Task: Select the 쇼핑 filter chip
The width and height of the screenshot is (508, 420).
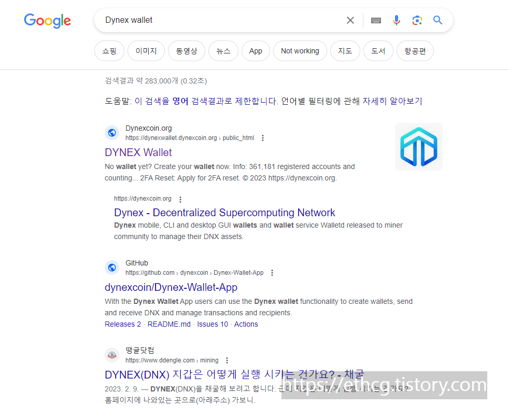Action: tap(109, 51)
